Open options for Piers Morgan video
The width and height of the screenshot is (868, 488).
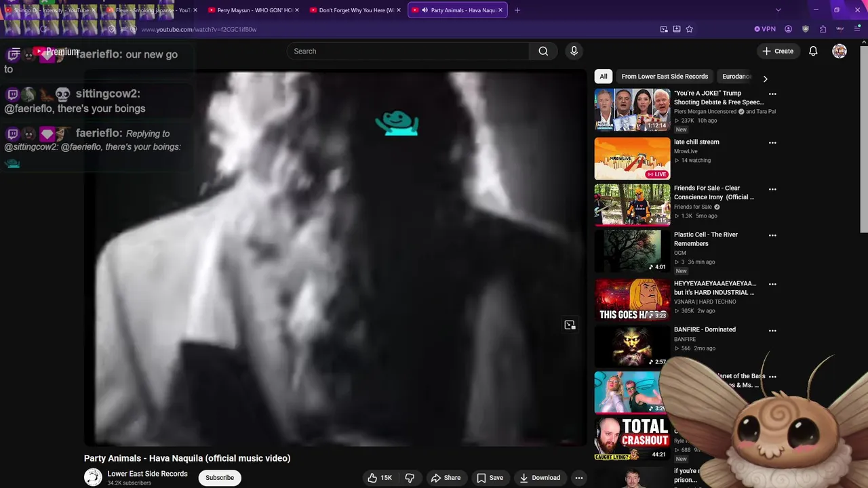772,94
